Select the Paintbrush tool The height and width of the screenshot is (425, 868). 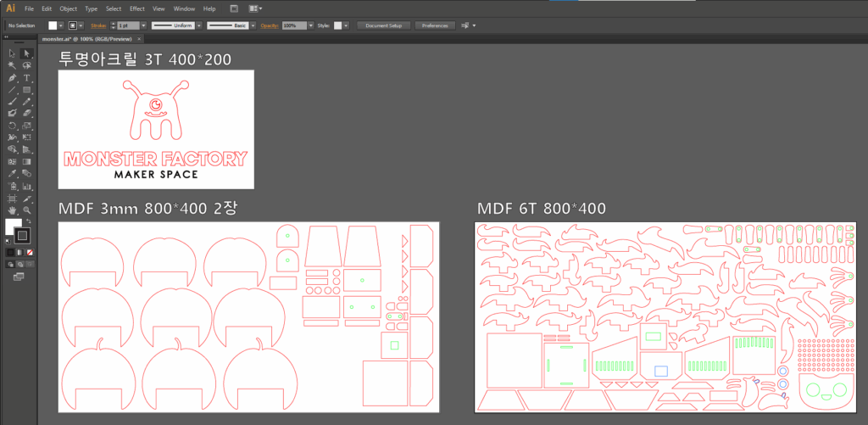(x=12, y=102)
